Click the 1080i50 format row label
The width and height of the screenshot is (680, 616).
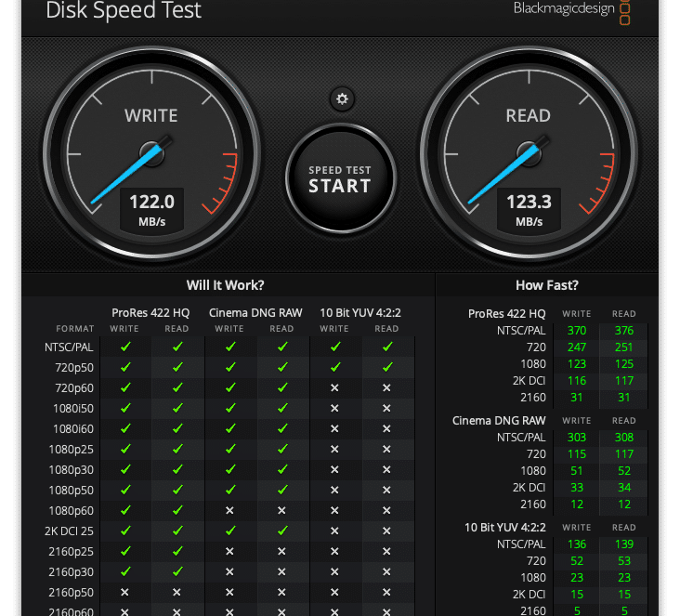[x=73, y=409]
